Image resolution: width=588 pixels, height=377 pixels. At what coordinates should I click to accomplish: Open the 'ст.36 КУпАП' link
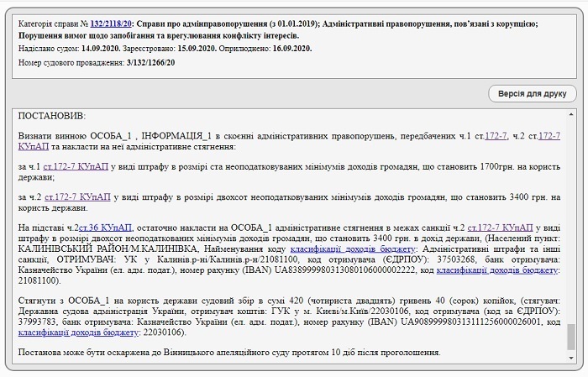[105, 228]
